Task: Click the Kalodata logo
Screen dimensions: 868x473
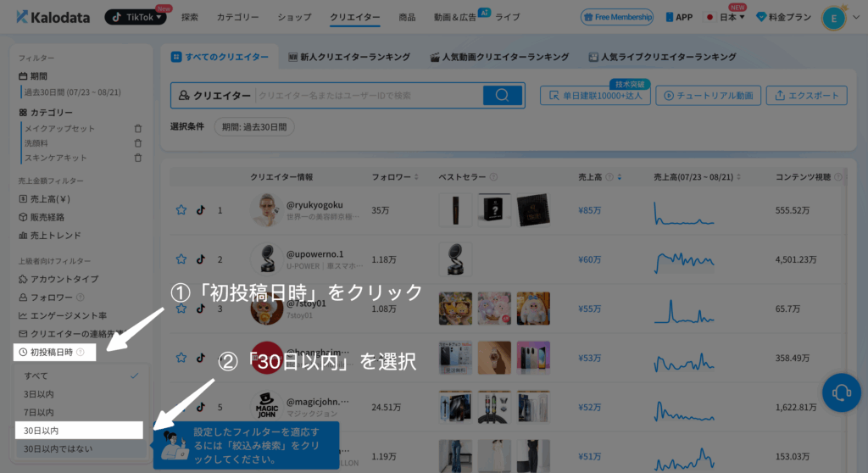Action: click(x=53, y=17)
